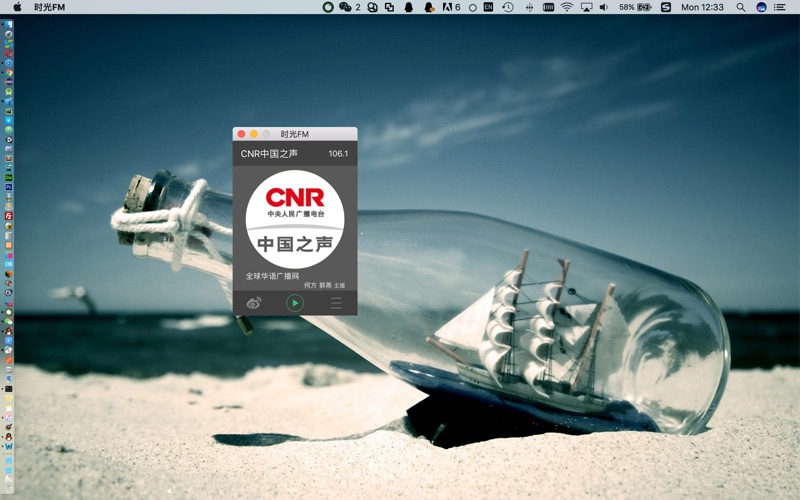
Task: Click the Weibo share icon
Action: tap(254, 303)
